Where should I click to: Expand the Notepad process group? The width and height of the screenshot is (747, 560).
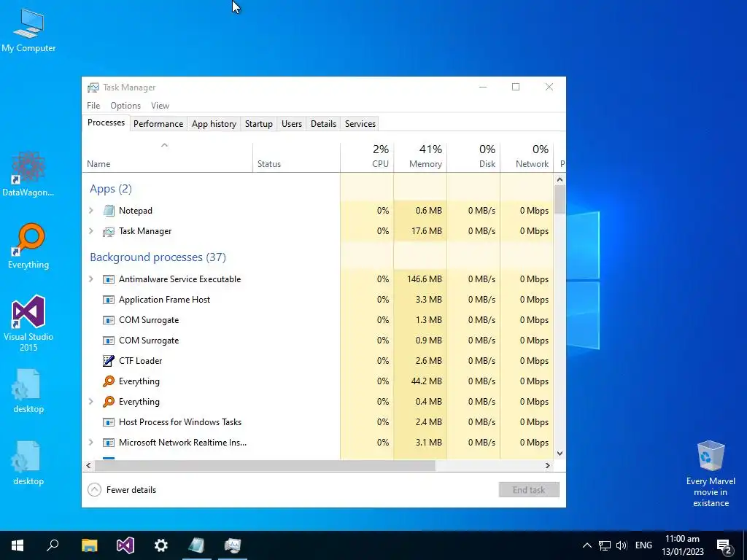[x=91, y=210]
